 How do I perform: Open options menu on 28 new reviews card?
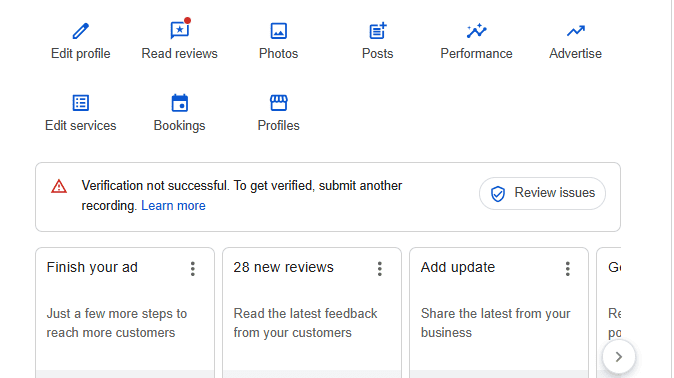point(380,269)
